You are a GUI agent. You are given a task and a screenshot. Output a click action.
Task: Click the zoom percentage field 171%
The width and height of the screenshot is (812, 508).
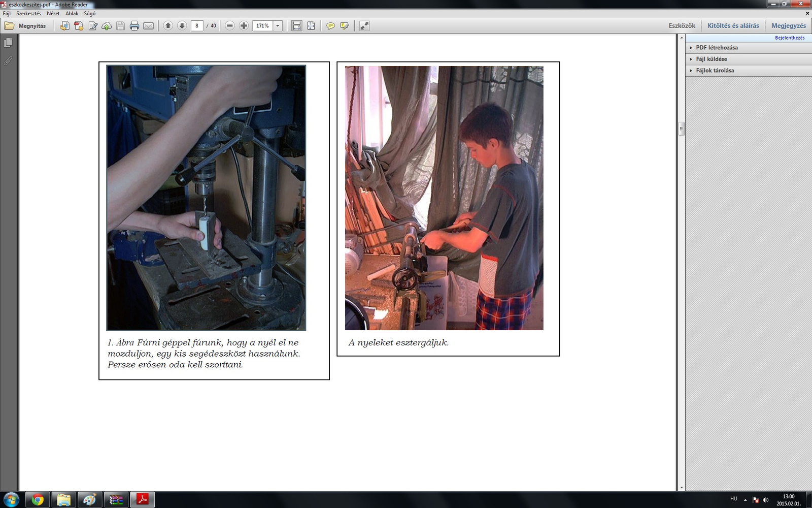[x=263, y=26]
